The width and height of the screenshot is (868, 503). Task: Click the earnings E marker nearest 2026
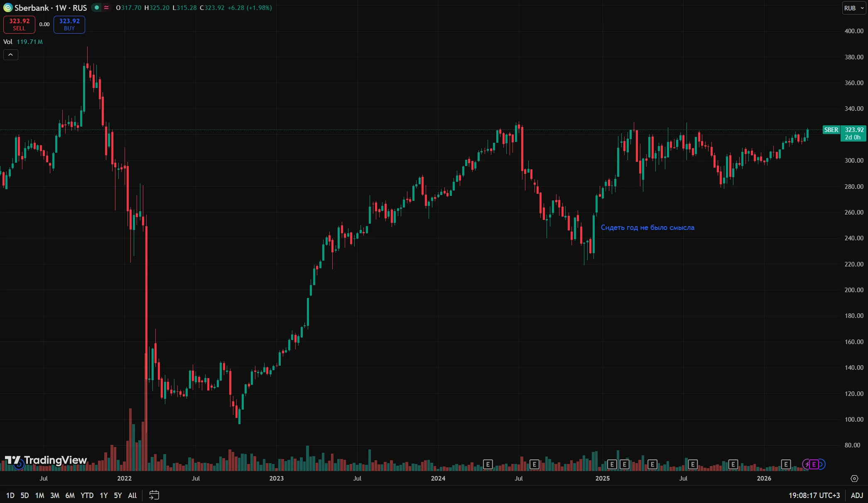click(x=786, y=464)
